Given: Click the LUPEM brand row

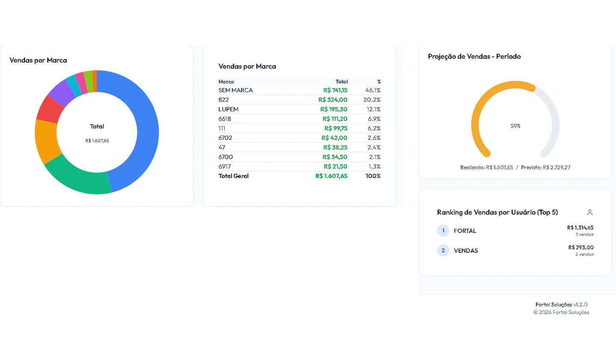Looking at the screenshot, I should pyautogui.click(x=299, y=109).
